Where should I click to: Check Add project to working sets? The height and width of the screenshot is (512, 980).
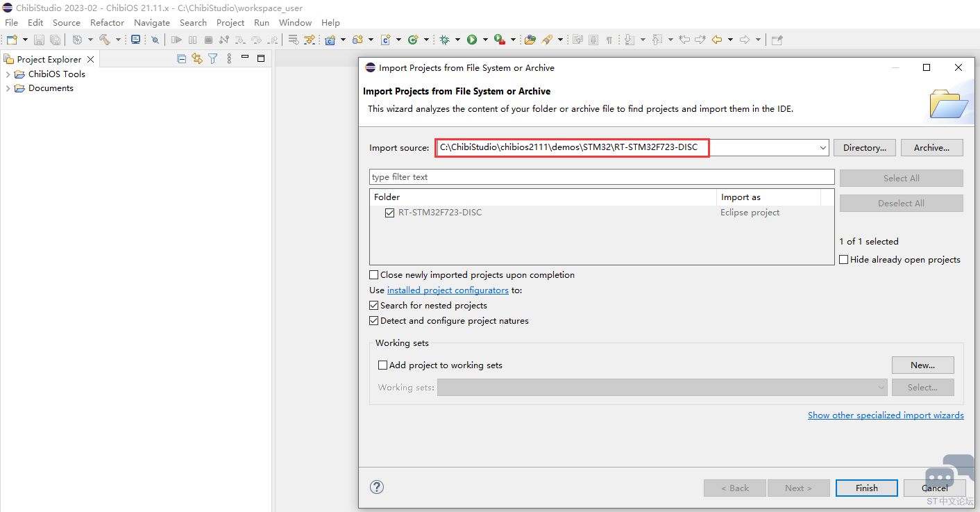tap(382, 365)
